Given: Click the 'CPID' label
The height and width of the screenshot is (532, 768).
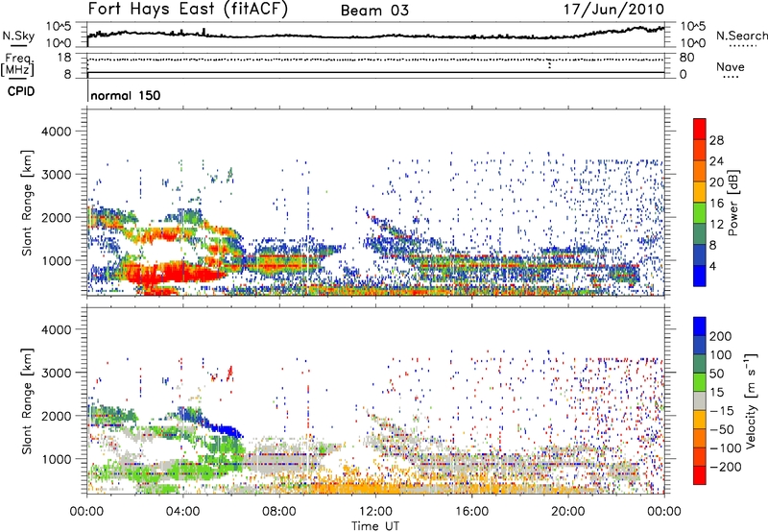Looking at the screenshot, I should [20, 91].
